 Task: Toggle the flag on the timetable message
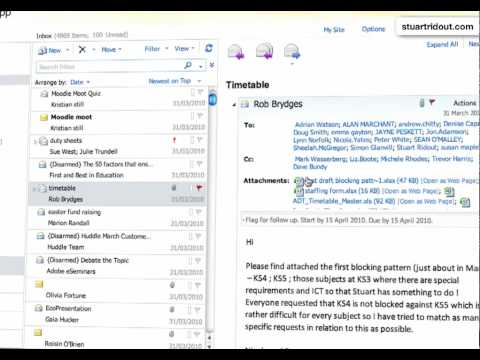(x=199, y=188)
